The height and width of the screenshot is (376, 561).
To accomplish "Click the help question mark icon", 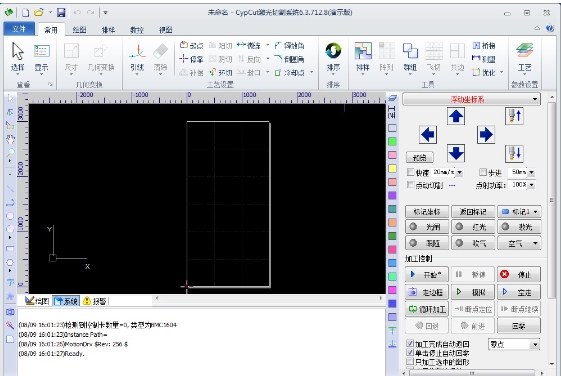I will point(550,29).
